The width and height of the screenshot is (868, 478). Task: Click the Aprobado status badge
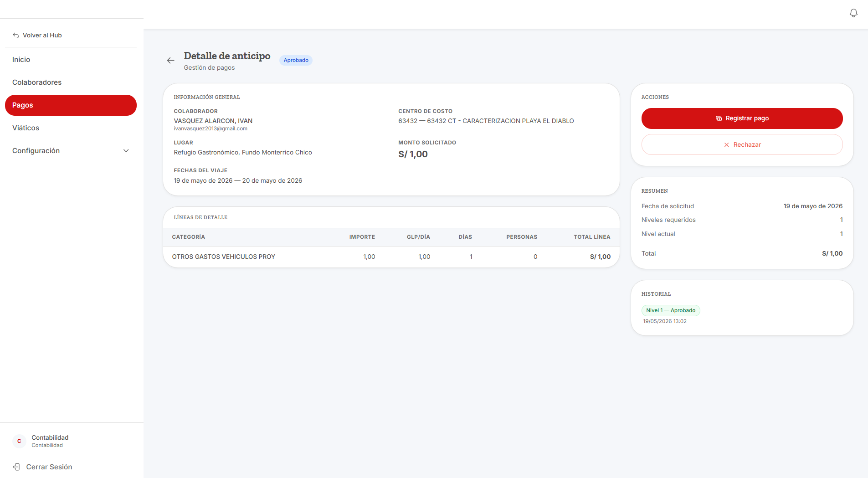click(x=296, y=60)
